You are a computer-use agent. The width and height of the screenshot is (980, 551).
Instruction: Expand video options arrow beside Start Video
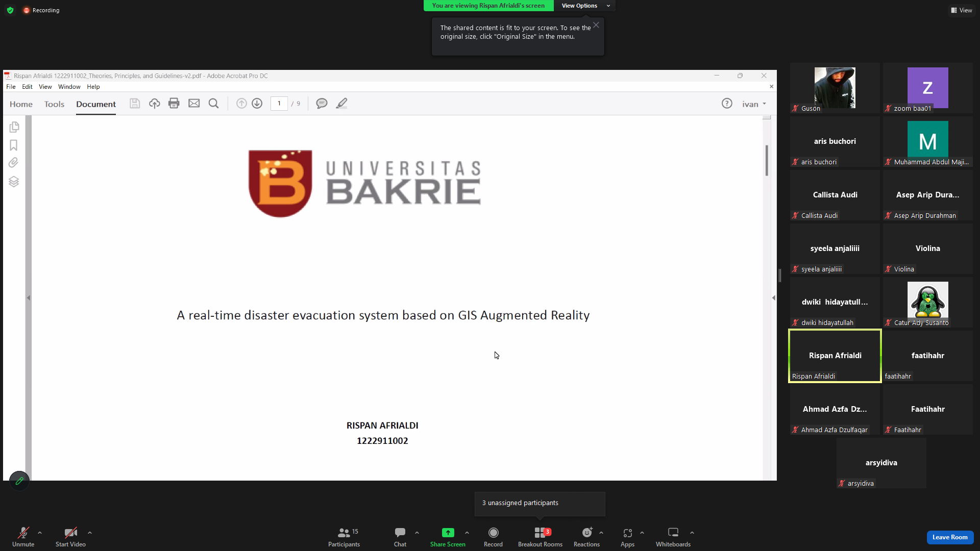[90, 533]
